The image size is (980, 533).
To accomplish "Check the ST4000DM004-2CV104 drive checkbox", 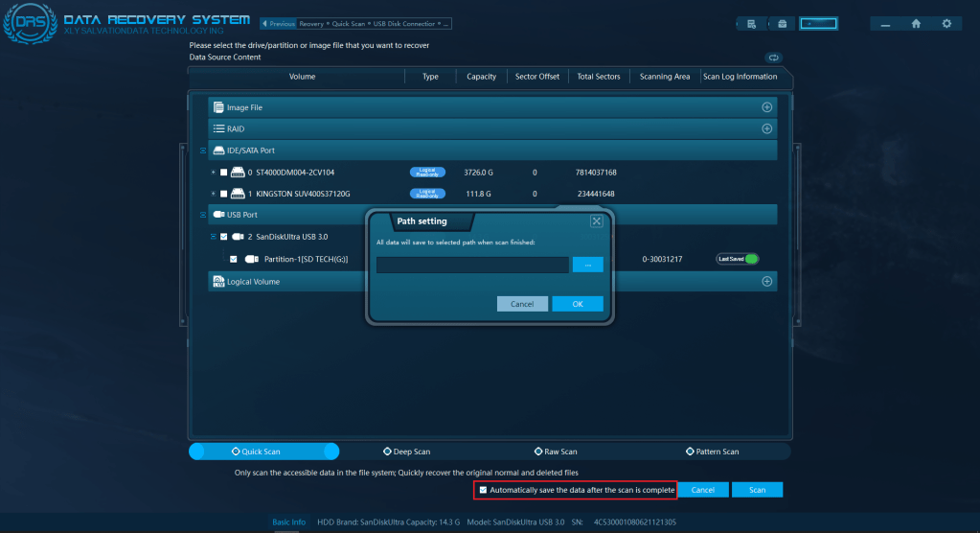I will (x=224, y=173).
